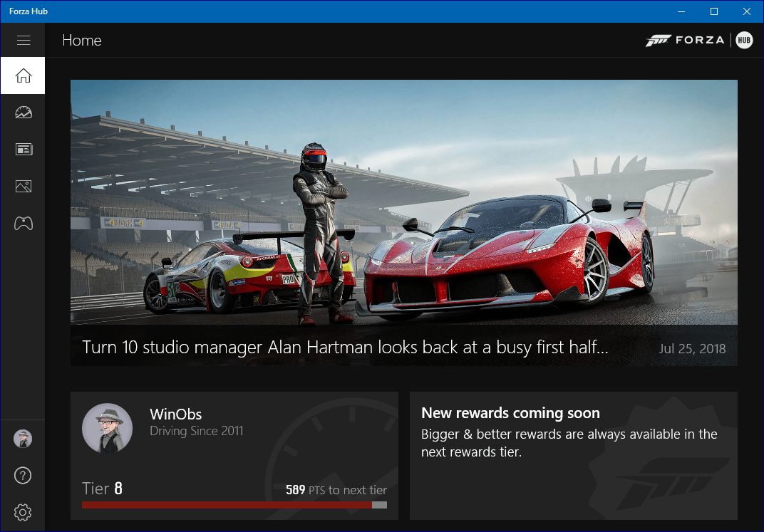
Task: Open the New rewards coming soon card
Action: click(x=573, y=456)
